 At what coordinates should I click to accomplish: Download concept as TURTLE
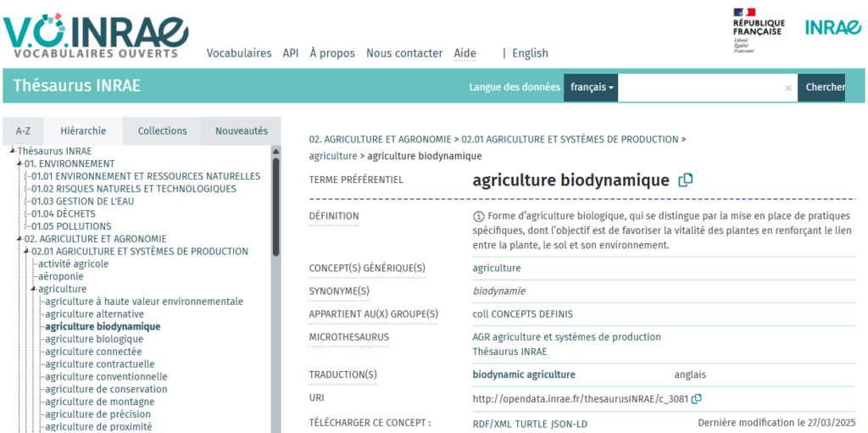(534, 423)
